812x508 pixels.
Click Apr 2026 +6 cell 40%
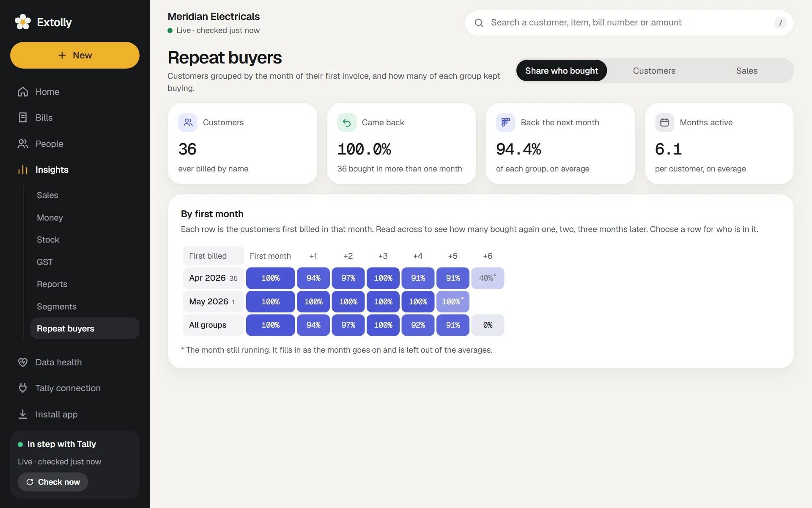[x=488, y=278]
